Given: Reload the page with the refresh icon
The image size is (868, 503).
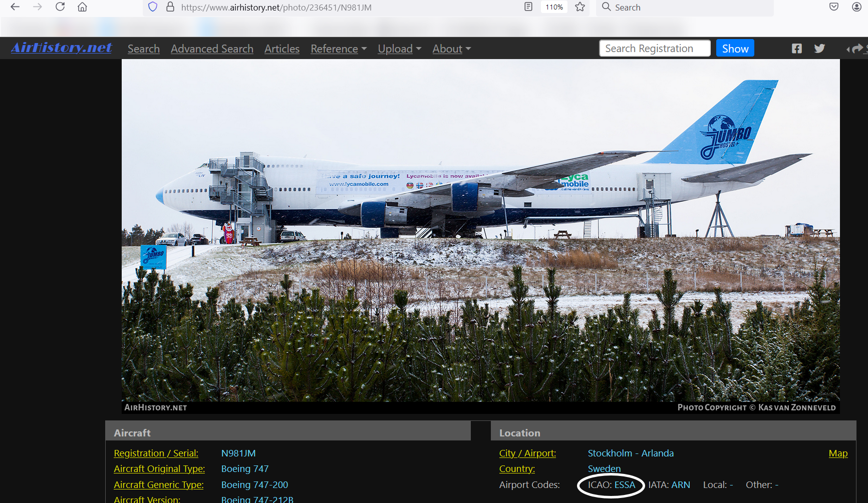Looking at the screenshot, I should click(60, 7).
